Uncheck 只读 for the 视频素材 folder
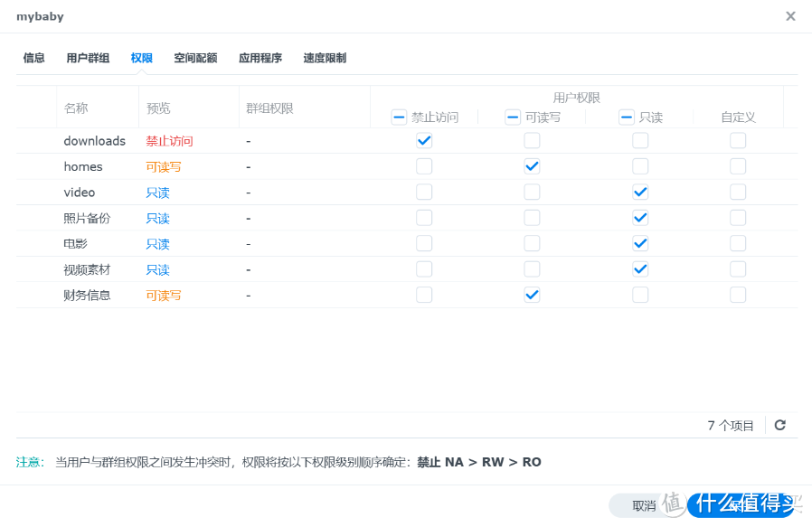This screenshot has height=527, width=812. [640, 269]
